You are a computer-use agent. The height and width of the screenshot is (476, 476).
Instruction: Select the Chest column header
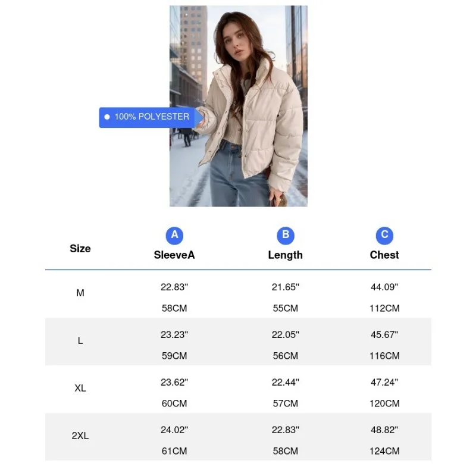tap(384, 255)
